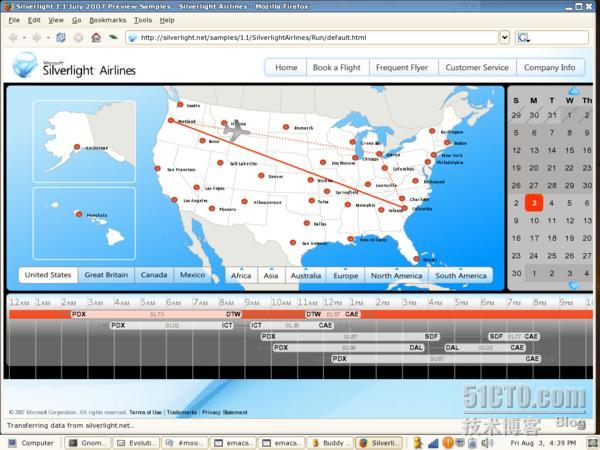Screen dimensions: 600x450
Task: Select the Anchorage marker in Alaska inset
Action: (77, 147)
